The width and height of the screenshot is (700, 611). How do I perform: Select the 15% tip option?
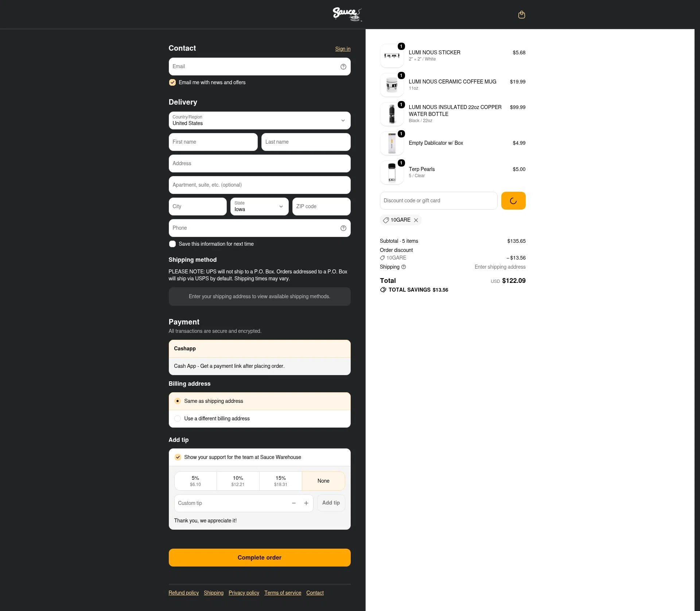281,481
